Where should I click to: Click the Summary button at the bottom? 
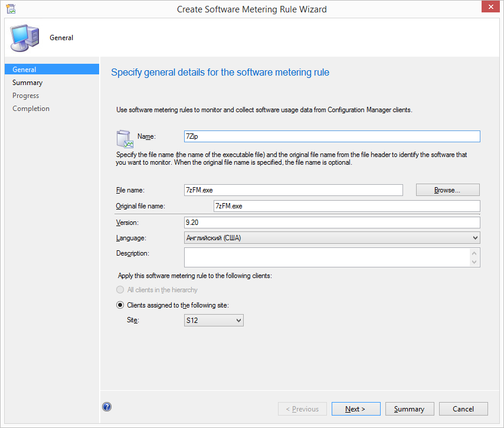(x=410, y=409)
